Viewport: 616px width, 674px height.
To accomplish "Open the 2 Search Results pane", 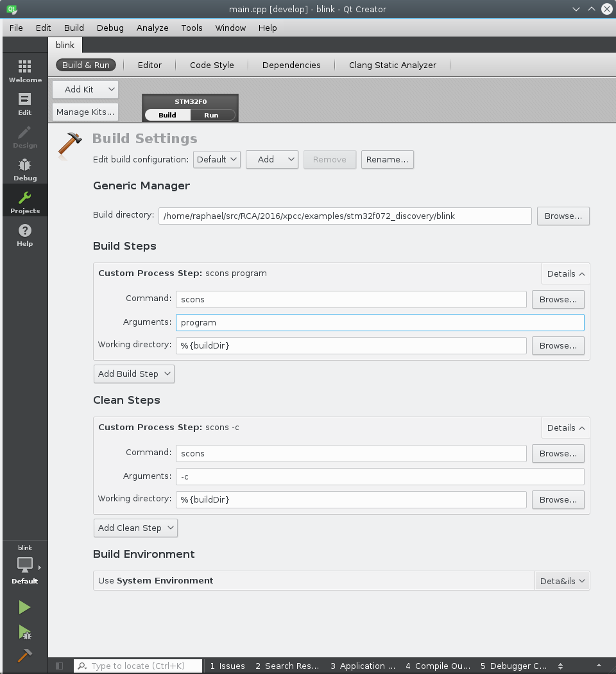I will click(x=287, y=666).
